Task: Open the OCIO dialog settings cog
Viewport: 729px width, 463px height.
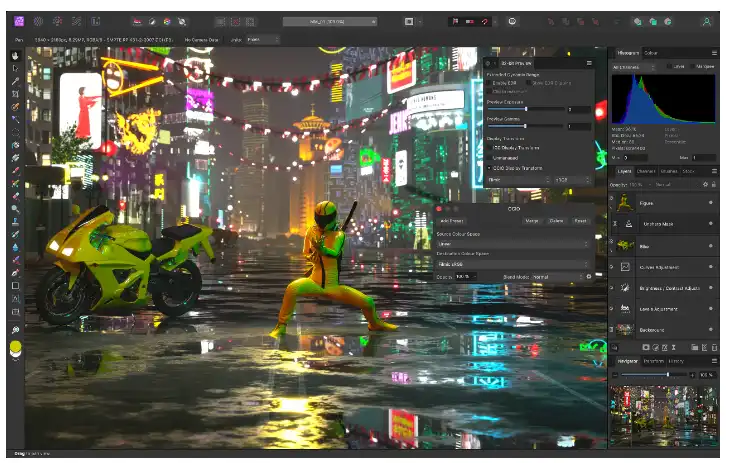Action: click(589, 277)
